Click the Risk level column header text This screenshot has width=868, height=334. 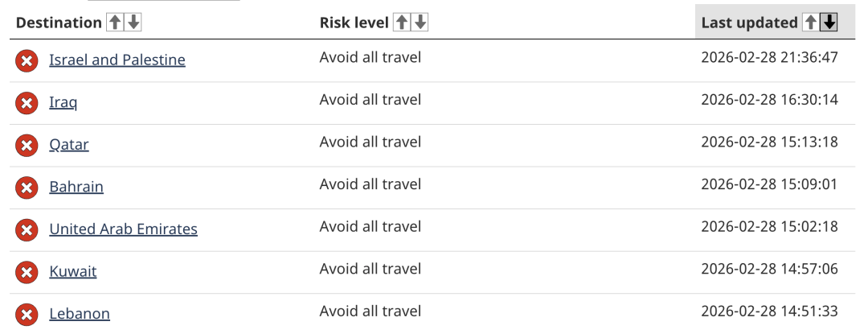354,23
